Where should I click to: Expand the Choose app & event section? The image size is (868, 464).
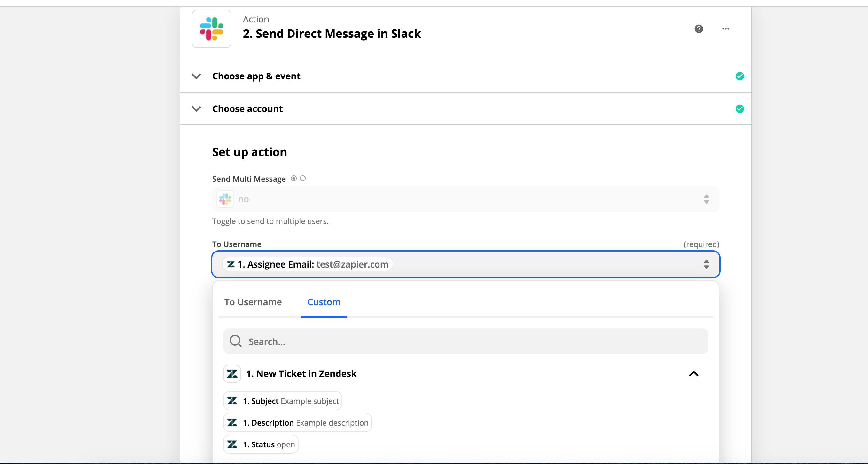196,76
